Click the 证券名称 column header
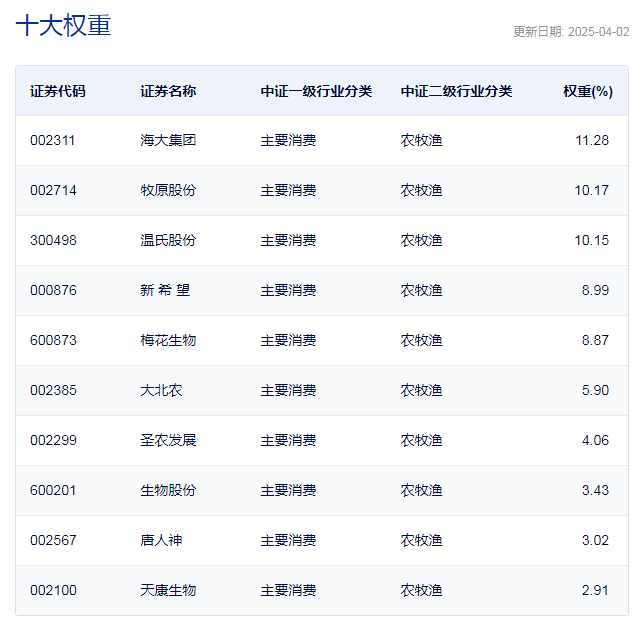 pyautogui.click(x=168, y=91)
